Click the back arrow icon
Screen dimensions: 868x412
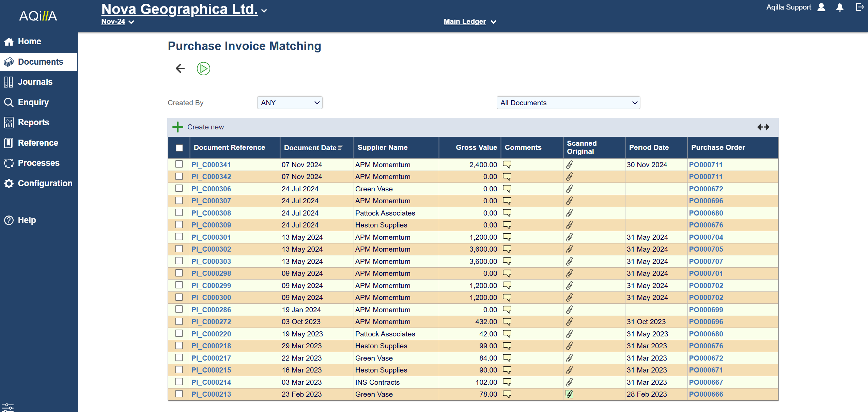(180, 68)
